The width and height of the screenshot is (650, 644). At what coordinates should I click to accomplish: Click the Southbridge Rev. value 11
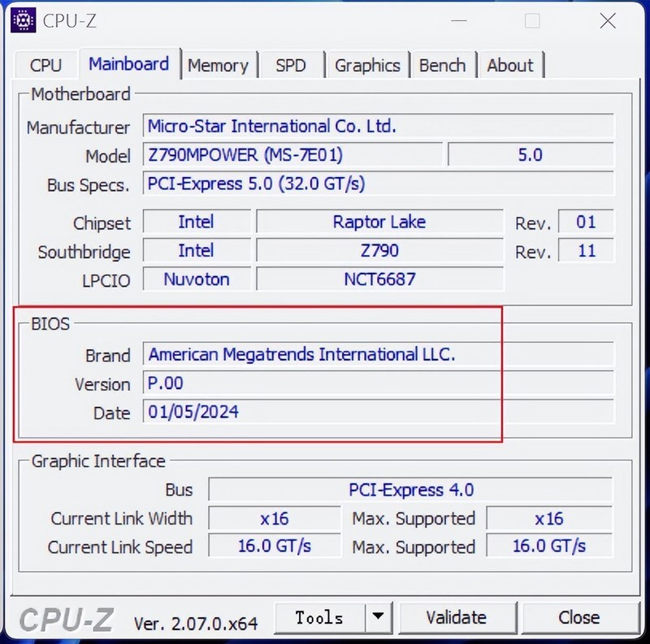click(x=586, y=250)
